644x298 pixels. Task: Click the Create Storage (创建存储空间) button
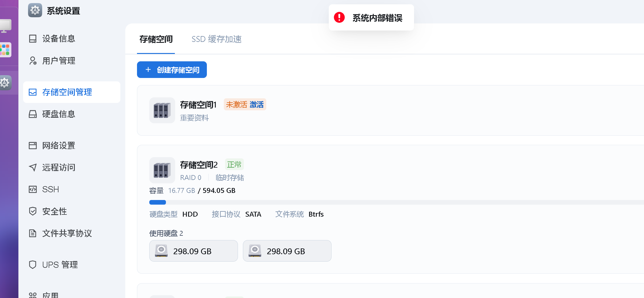[x=172, y=70]
